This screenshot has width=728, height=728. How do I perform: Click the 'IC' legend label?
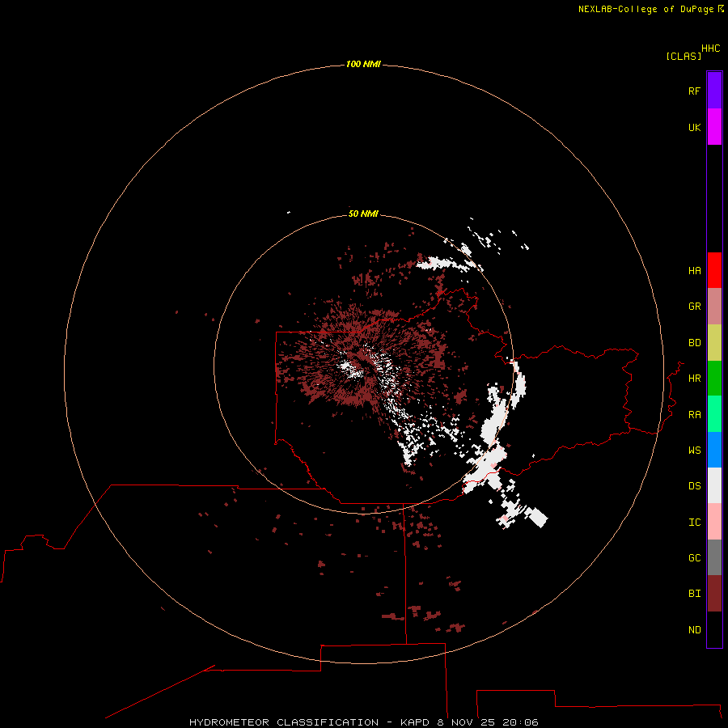pos(694,523)
